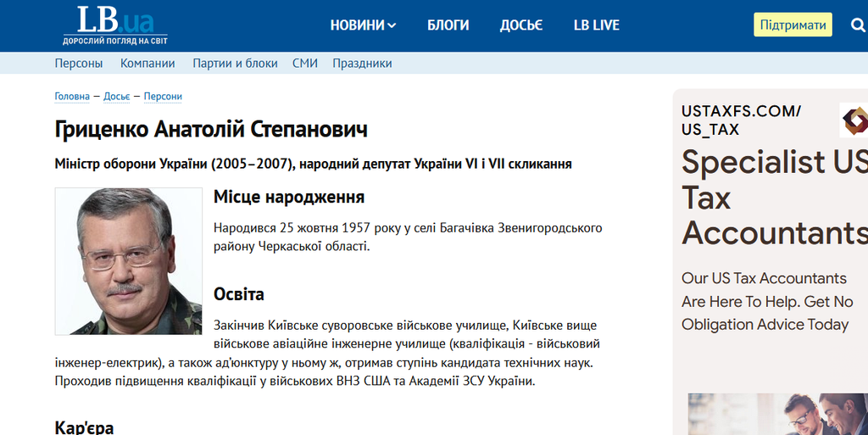Click the ad text Our US Tax Accountants
This screenshot has width=868, height=435.
click(764, 278)
